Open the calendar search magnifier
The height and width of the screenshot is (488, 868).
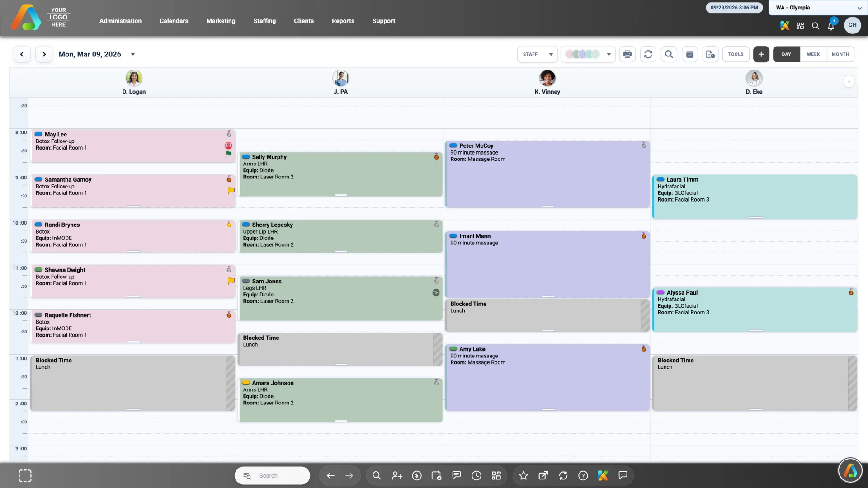(x=669, y=54)
